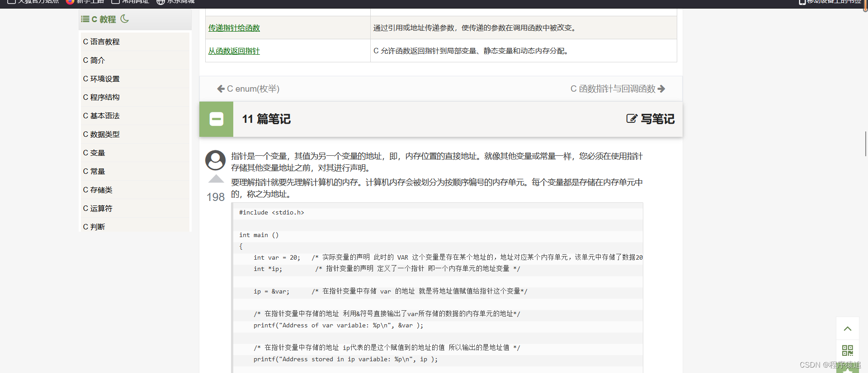
Task: Show the QR code icon
Action: (x=848, y=350)
